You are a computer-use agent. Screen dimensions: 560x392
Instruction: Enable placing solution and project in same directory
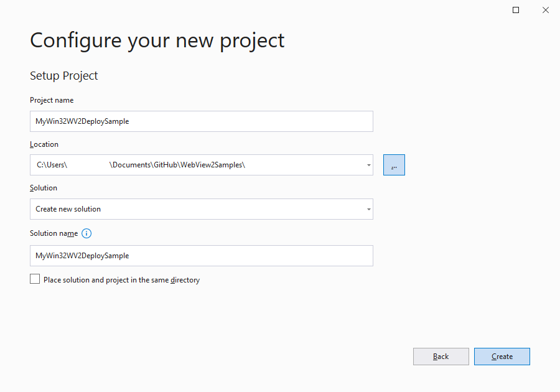35,279
